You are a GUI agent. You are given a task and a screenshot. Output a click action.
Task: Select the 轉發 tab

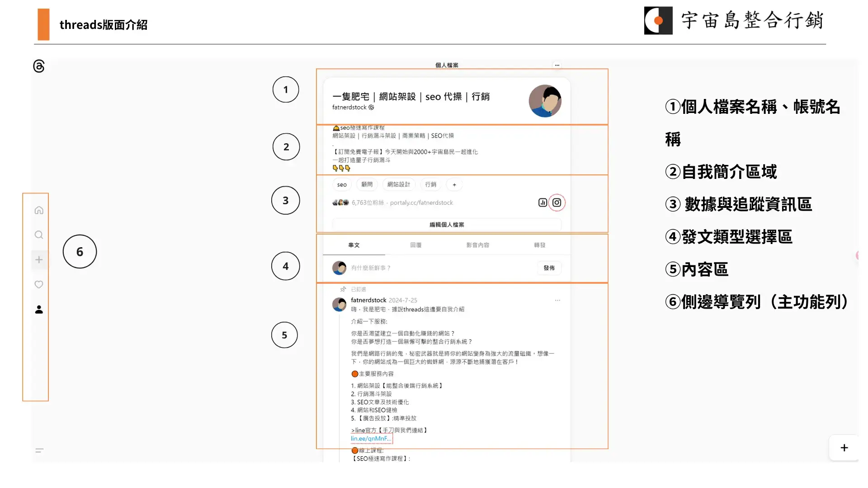pyautogui.click(x=539, y=245)
